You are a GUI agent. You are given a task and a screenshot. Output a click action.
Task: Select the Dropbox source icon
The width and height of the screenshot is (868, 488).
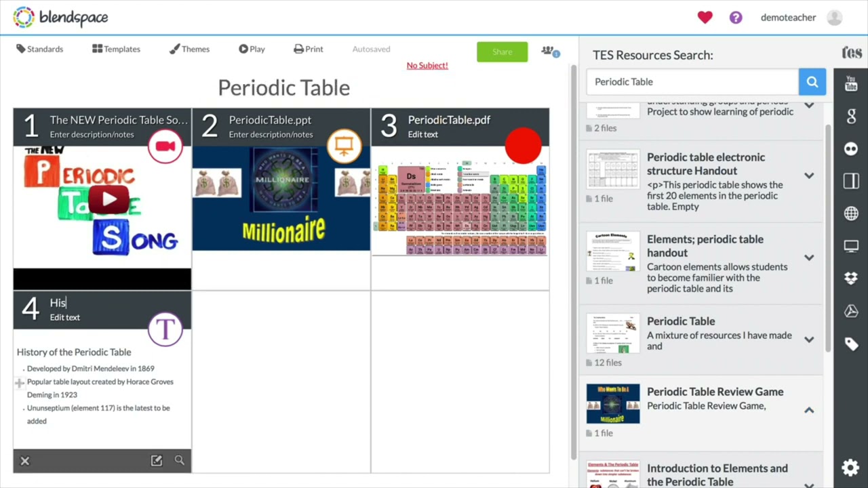pos(851,279)
